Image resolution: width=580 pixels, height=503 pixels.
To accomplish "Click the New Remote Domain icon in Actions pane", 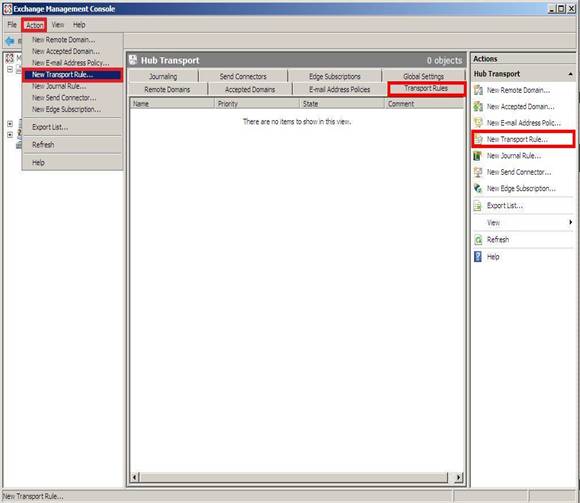I will coord(478,90).
